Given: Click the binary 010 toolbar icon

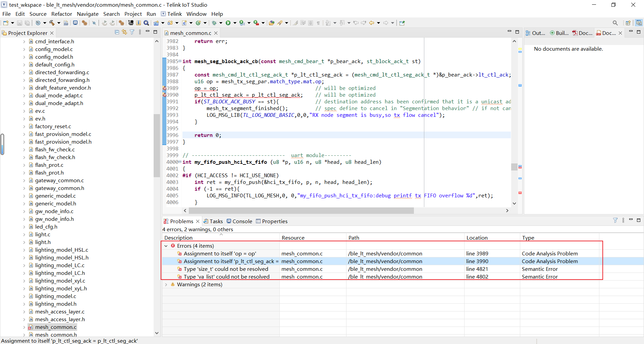Looking at the screenshot, I should coord(66,23).
